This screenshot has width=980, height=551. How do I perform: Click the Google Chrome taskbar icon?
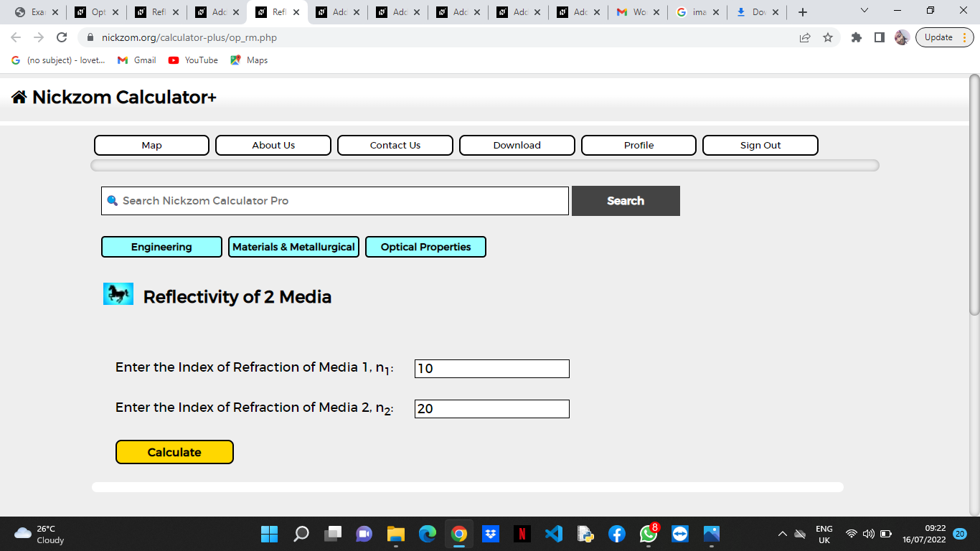tap(459, 534)
